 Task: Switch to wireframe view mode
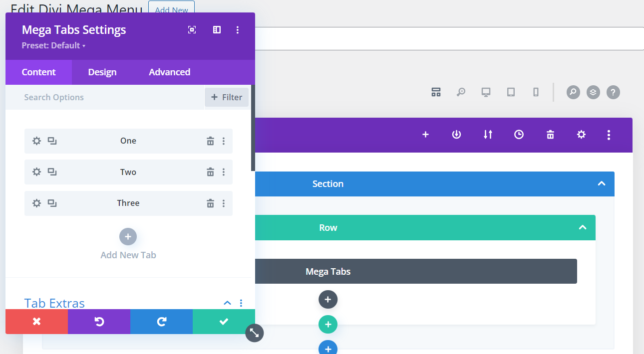click(x=436, y=92)
